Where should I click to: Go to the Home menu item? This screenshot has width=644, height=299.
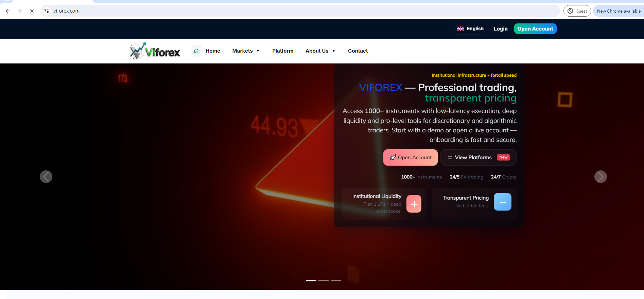coord(213,51)
